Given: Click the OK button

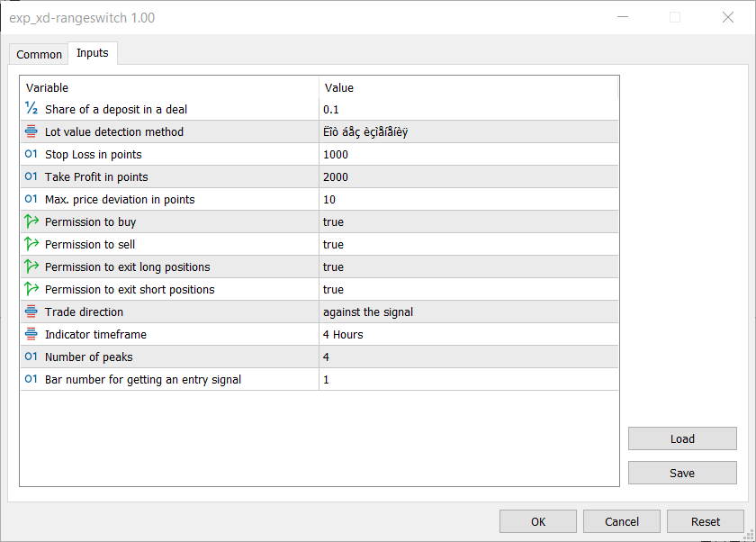Looking at the screenshot, I should point(538,521).
